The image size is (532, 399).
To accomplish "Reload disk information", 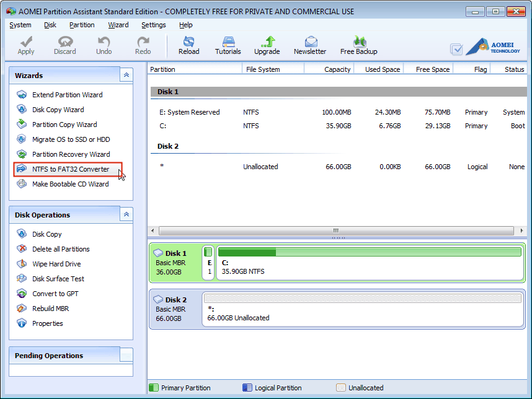I will (188, 45).
